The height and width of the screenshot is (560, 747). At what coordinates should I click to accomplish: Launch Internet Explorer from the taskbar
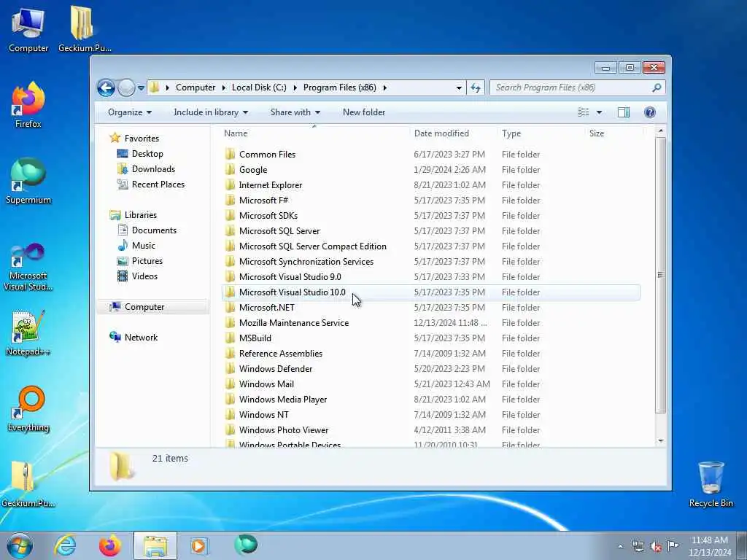[65, 545]
